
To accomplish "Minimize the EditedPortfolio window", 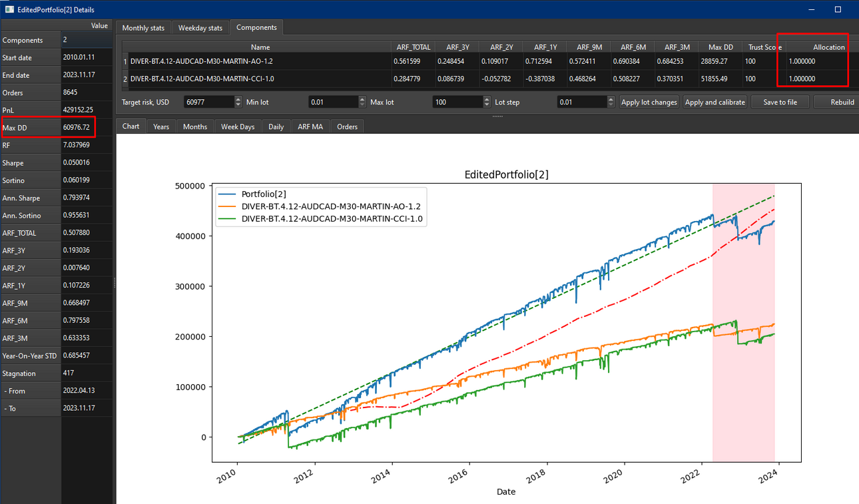I will (812, 9).
